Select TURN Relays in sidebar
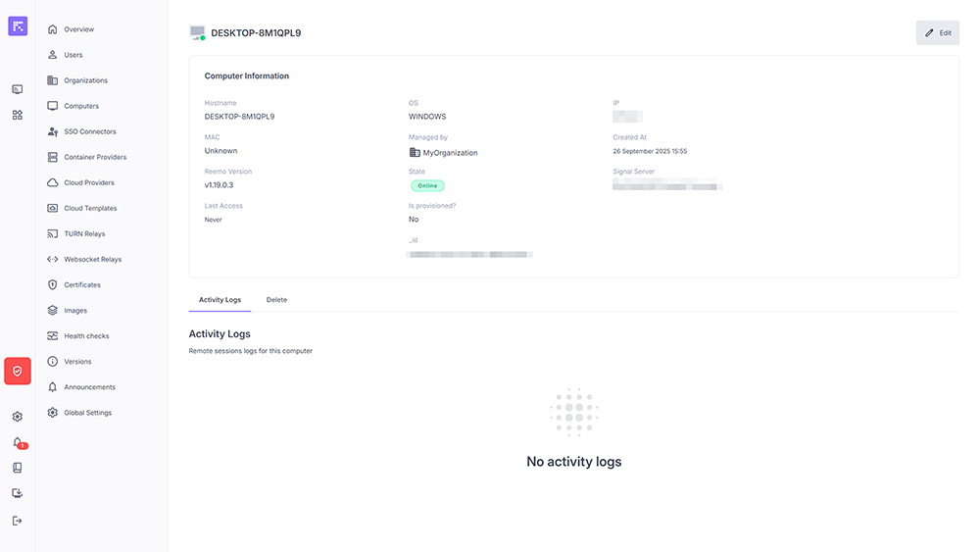Viewport: 980px width, 552px height. point(84,234)
